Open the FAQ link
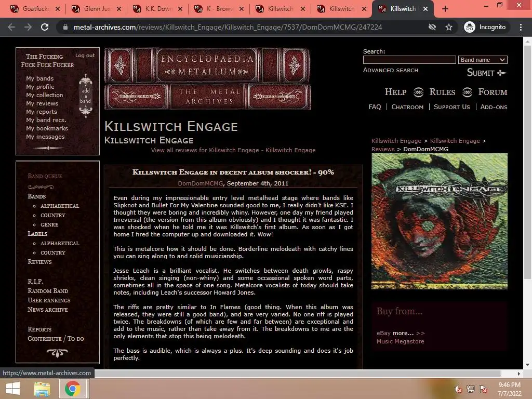 tap(375, 107)
